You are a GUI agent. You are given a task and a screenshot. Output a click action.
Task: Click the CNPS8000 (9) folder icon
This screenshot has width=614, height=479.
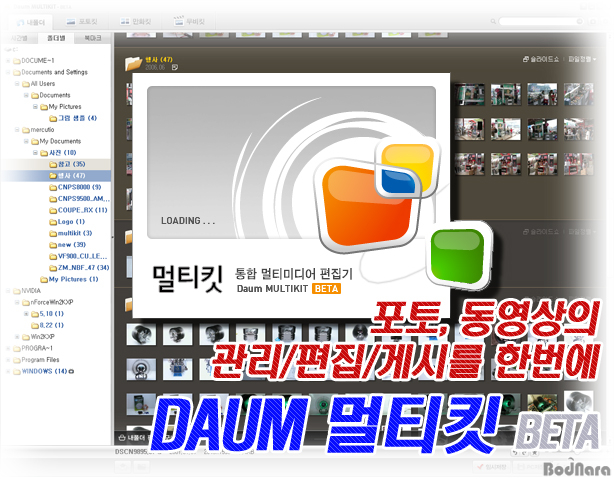pos(51,187)
